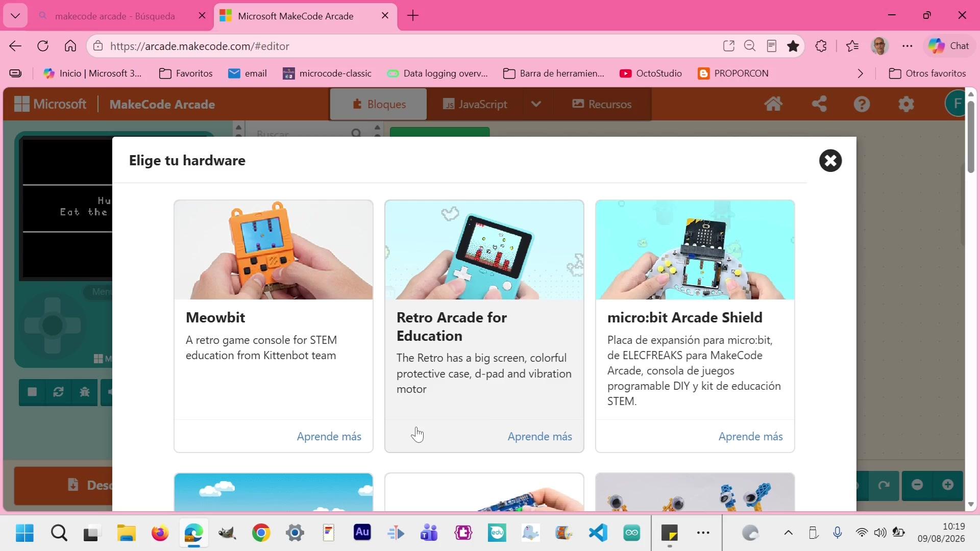Open the browser profile avatar

pyautogui.click(x=879, y=46)
